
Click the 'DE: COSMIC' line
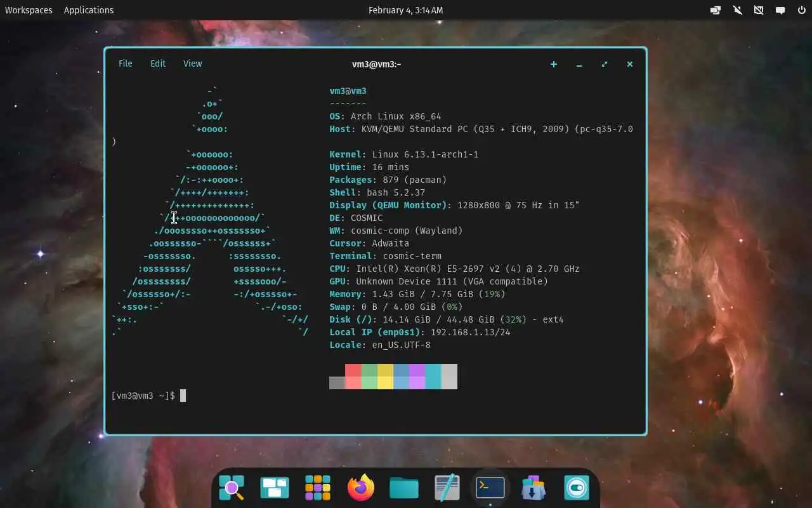click(x=356, y=218)
